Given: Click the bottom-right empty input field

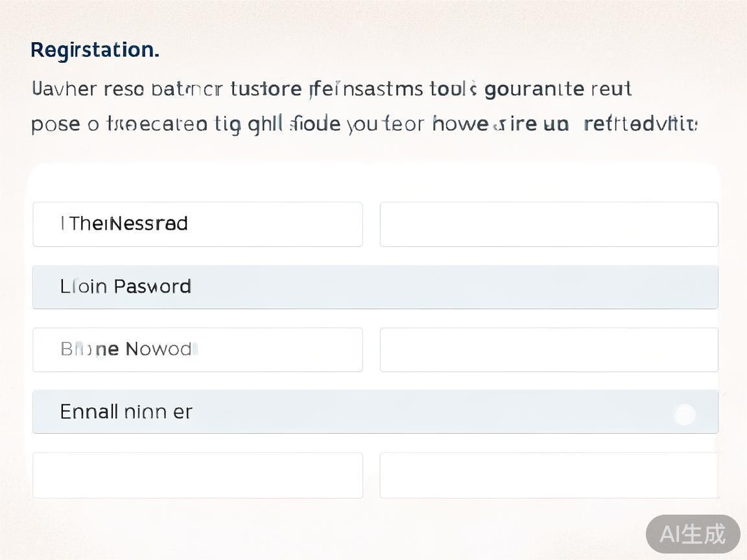Looking at the screenshot, I should 549,475.
